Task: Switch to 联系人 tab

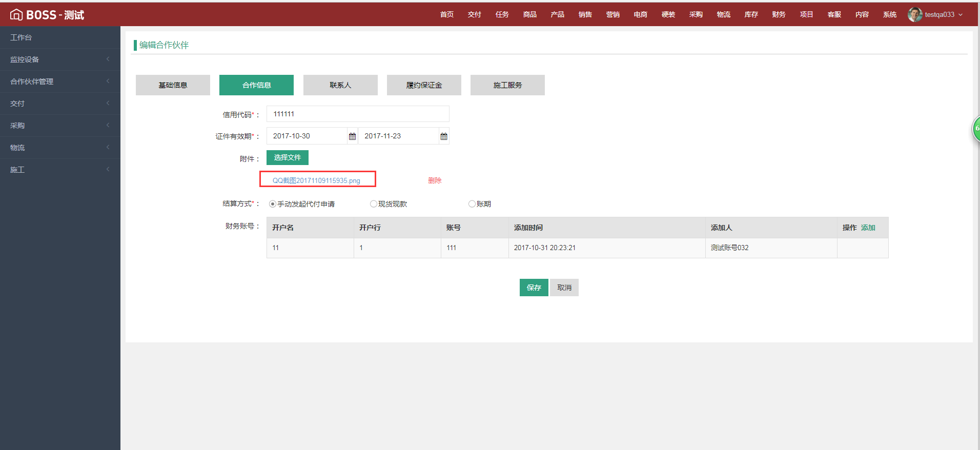Action: coord(340,85)
